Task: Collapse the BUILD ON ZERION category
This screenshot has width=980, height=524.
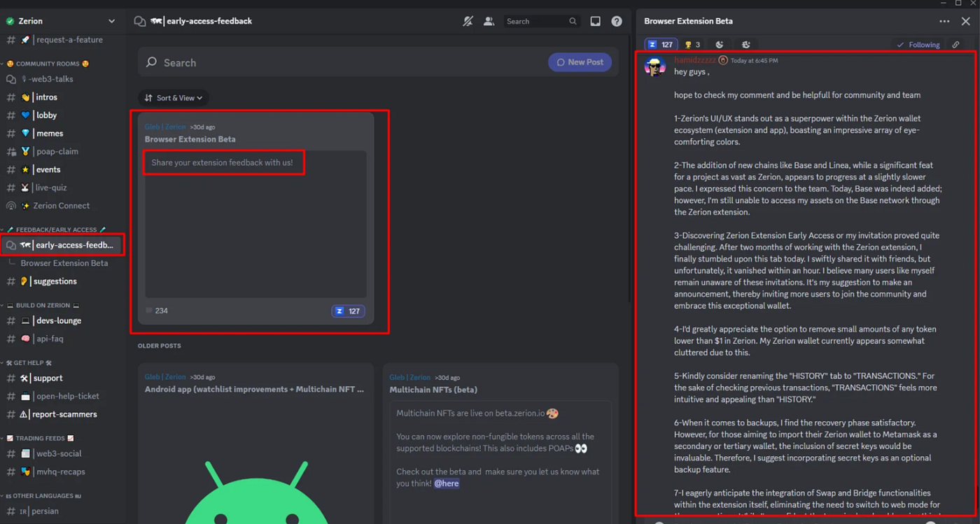Action: tap(41, 306)
